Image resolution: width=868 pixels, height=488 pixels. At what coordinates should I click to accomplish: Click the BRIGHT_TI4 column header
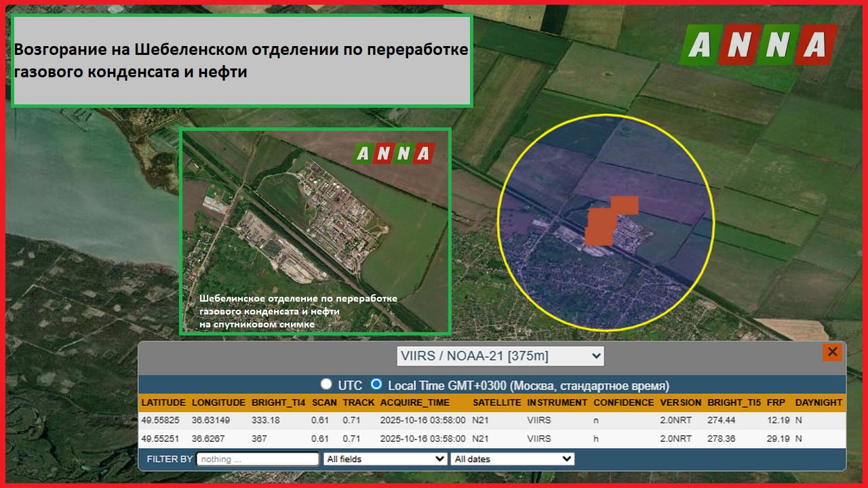[x=278, y=403]
